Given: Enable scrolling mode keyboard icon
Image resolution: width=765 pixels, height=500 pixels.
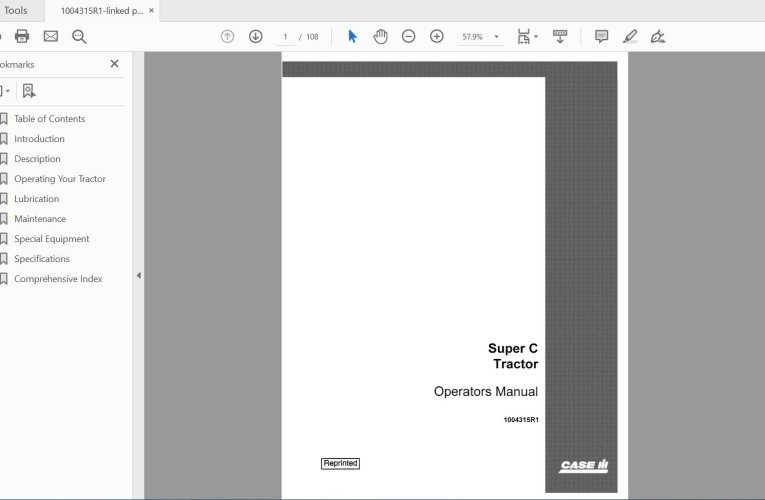Looking at the screenshot, I should [x=560, y=37].
